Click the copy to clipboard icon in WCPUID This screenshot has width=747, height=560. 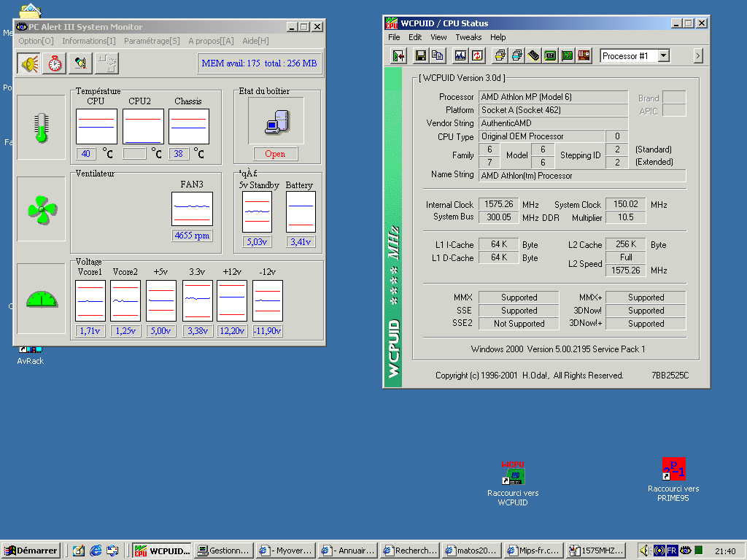[x=438, y=56]
